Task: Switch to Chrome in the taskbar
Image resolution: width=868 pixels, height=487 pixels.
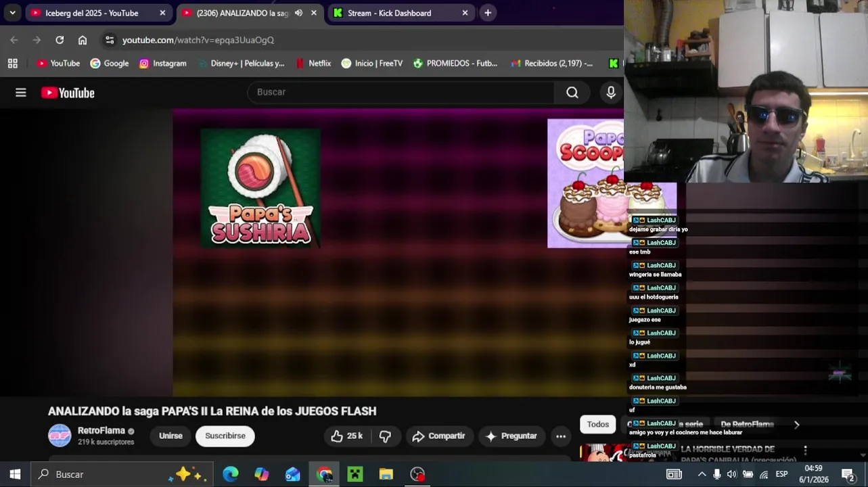Action: coord(324,474)
